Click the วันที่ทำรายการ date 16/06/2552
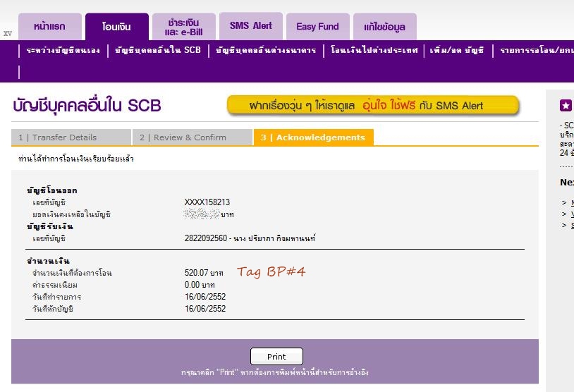The width and height of the screenshot is (574, 392). (x=205, y=297)
